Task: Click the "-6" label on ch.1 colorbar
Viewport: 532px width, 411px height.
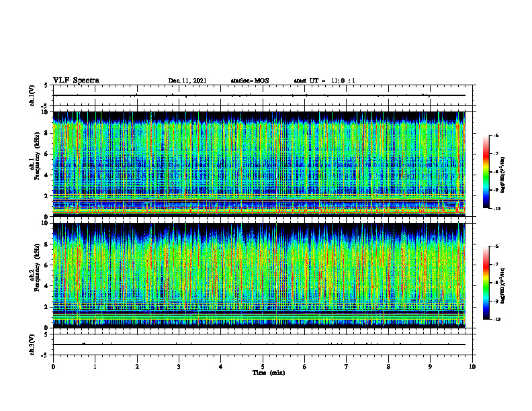Action: click(x=496, y=136)
